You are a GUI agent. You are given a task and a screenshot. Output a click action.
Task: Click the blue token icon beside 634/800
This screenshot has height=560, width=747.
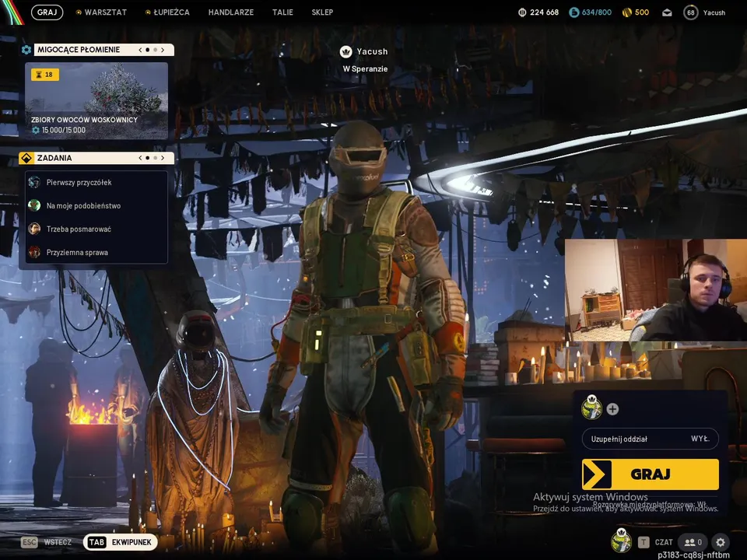(574, 12)
